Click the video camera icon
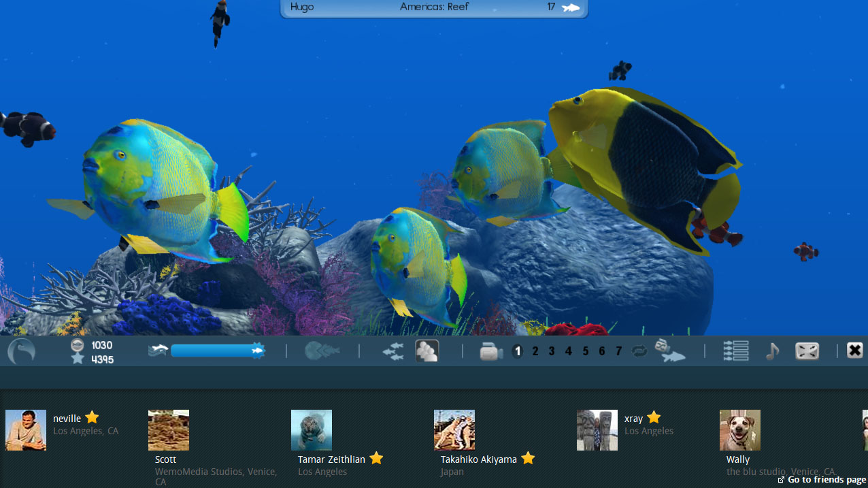868x488 pixels. pos(490,352)
